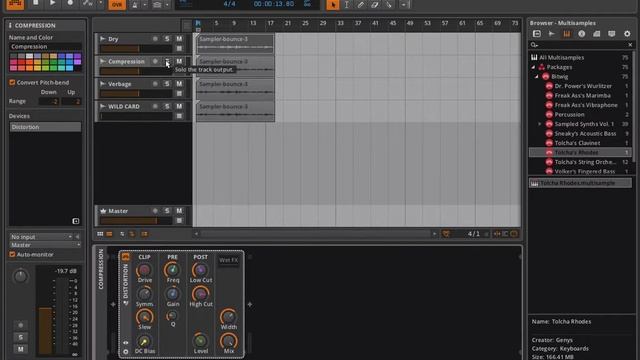The height and width of the screenshot is (360, 640).
Task: Select the Time Selection tool
Action: click(x=347, y=4)
